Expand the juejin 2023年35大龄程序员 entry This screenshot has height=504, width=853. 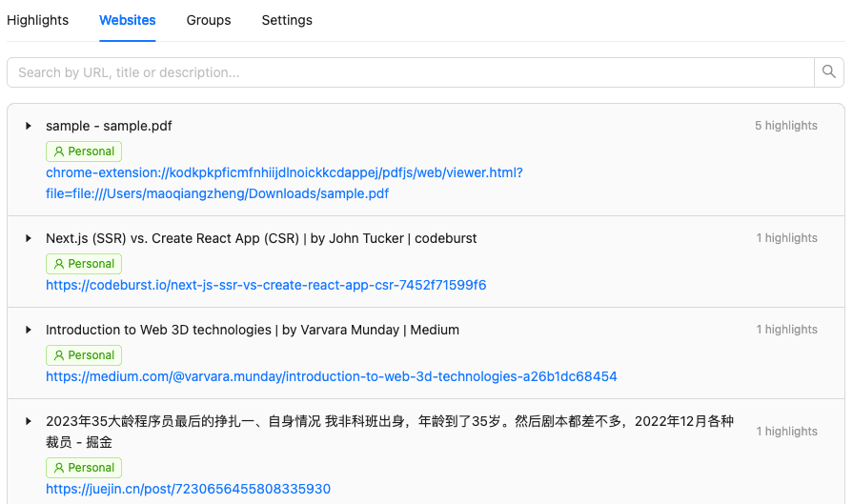(x=29, y=421)
